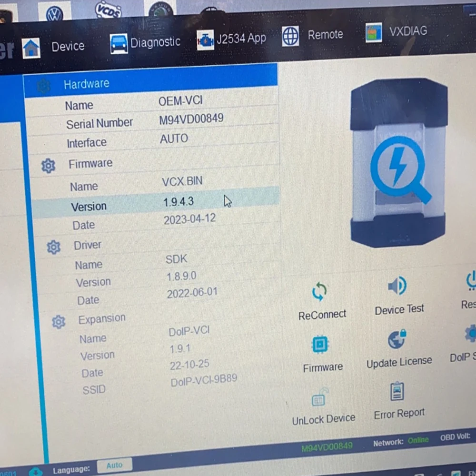Click the Error Report clipboard icon

coord(397,392)
